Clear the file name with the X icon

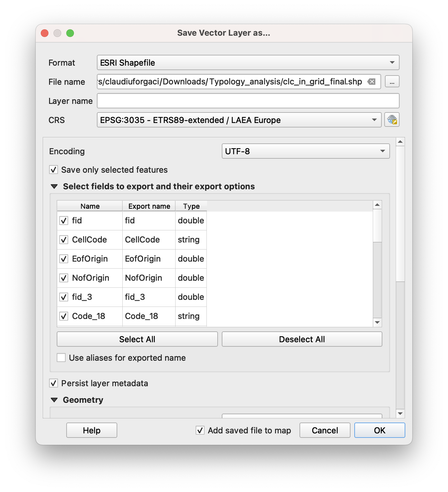point(371,82)
